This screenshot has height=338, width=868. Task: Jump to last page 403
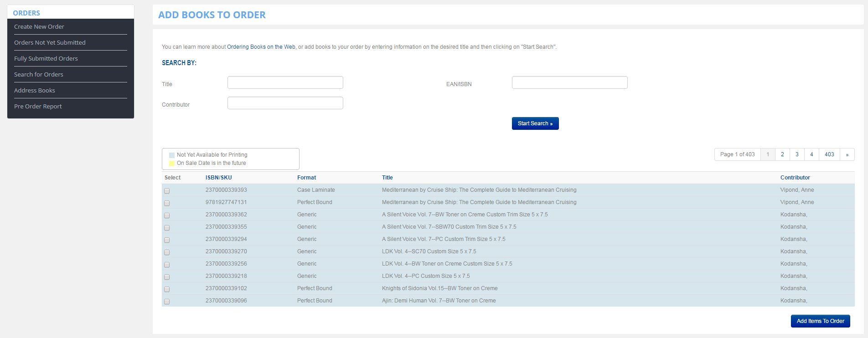point(829,154)
